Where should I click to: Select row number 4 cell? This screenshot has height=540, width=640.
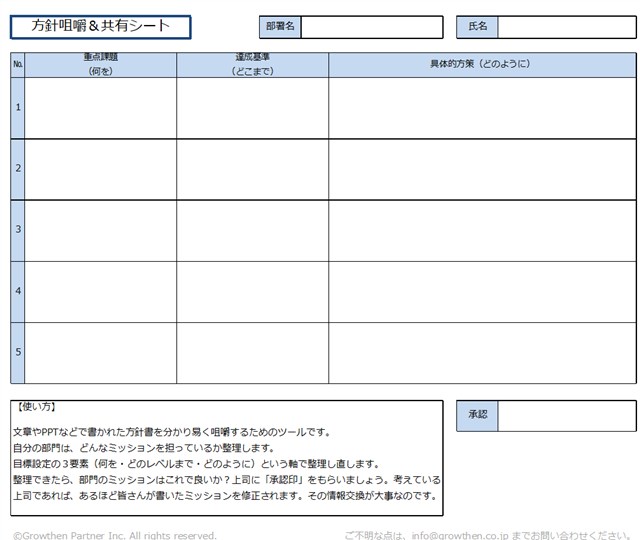click(17, 291)
